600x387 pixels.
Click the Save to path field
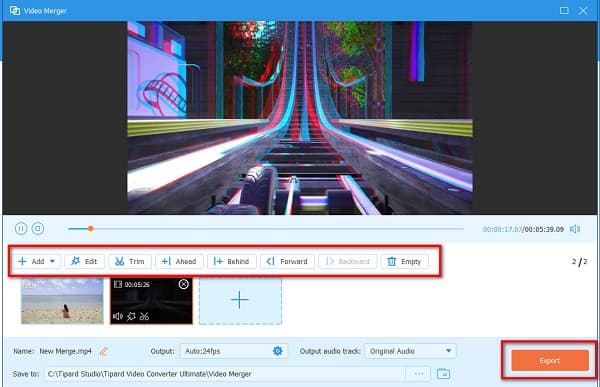tap(225, 374)
